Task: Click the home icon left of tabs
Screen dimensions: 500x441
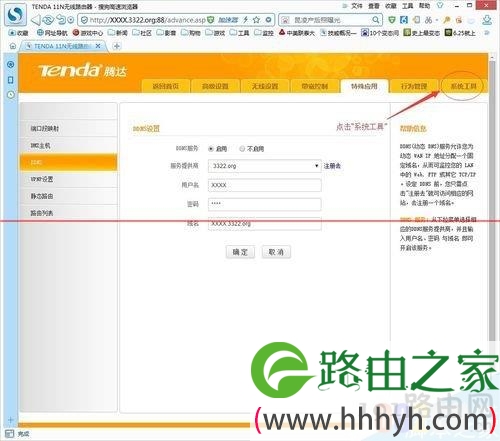Action: coord(13,46)
